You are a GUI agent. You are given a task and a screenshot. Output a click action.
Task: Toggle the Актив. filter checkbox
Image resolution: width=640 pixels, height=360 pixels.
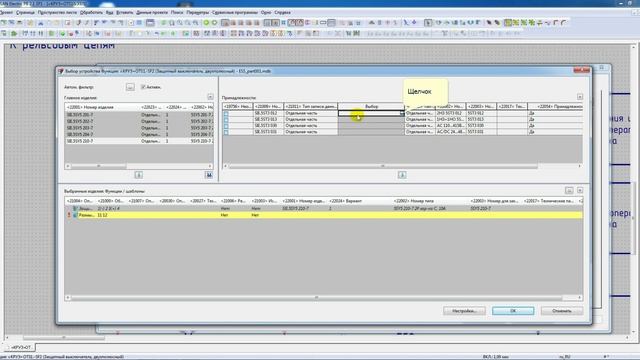coord(143,87)
